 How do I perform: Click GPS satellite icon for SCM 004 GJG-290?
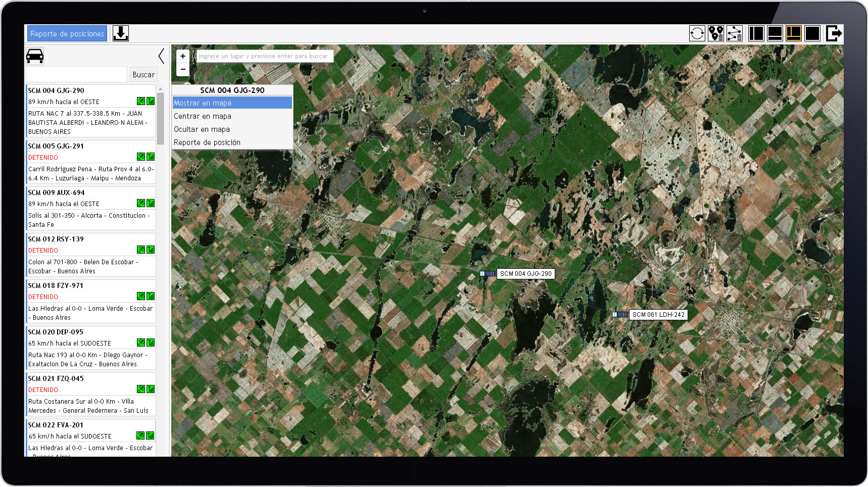coord(141,101)
